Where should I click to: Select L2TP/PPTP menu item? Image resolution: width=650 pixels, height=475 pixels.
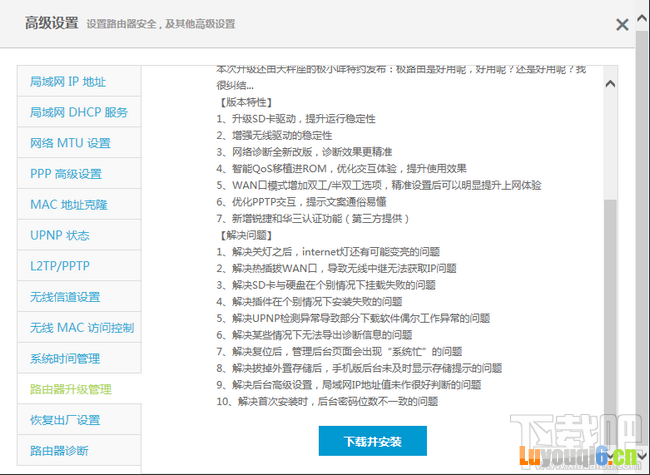pos(79,266)
